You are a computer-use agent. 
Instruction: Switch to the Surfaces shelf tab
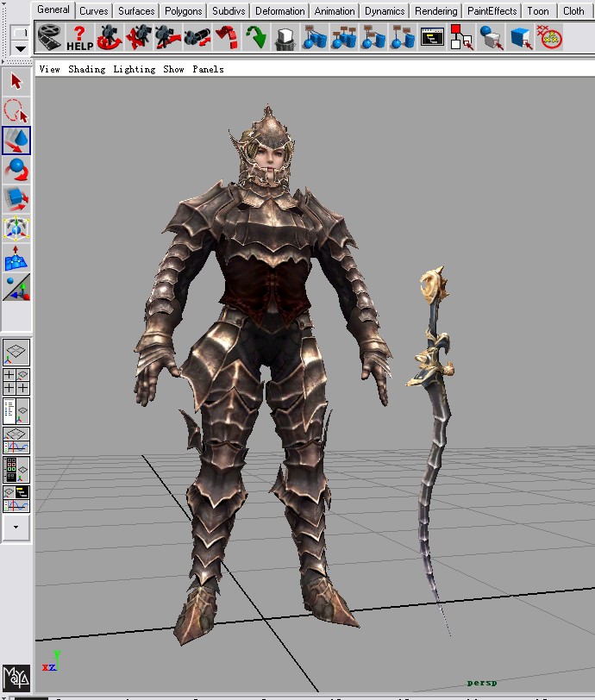click(136, 10)
